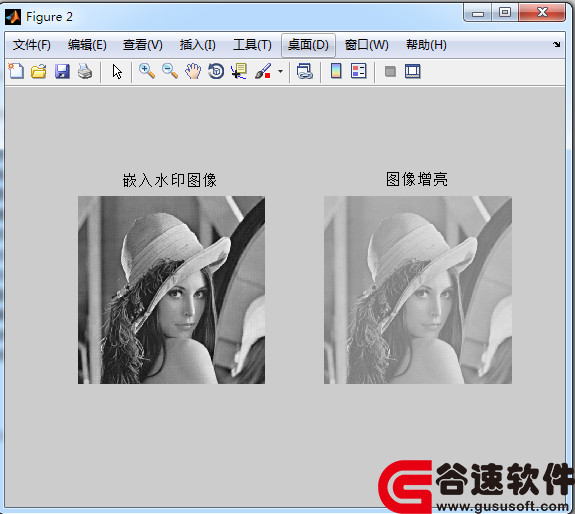The width and height of the screenshot is (575, 514).
Task: Click the New Figure icon
Action: [x=16, y=71]
